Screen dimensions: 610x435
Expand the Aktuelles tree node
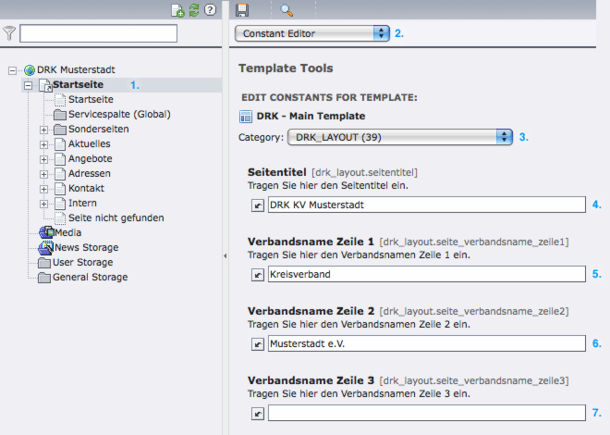(44, 144)
